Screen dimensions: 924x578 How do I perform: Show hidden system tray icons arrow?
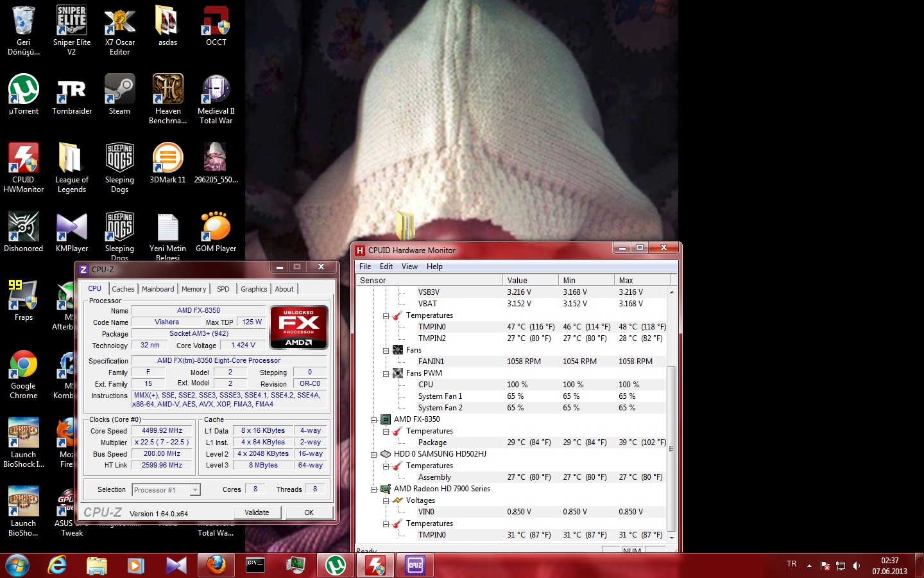coord(809,566)
